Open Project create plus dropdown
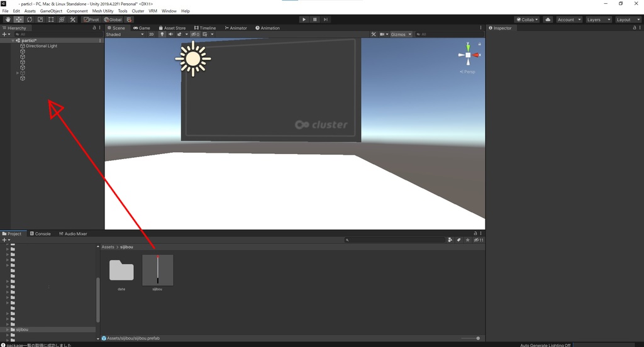 [6, 240]
